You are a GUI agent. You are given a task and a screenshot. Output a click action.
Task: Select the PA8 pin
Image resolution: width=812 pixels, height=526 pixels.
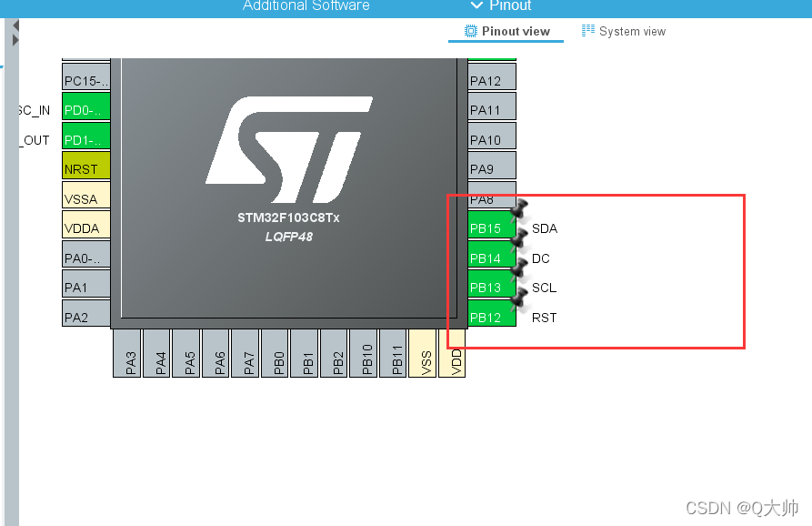tap(491, 195)
